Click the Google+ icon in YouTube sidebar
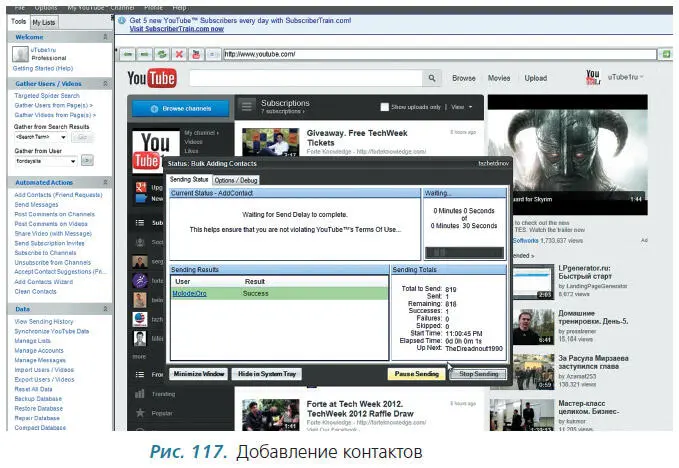This screenshot has height=468, width=679. click(x=141, y=187)
